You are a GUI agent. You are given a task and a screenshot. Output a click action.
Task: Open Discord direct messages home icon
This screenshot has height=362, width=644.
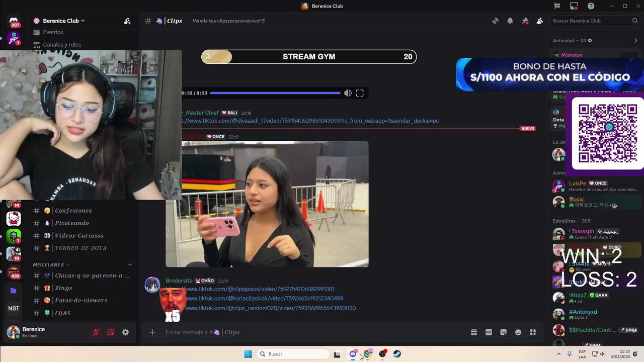[14, 21]
